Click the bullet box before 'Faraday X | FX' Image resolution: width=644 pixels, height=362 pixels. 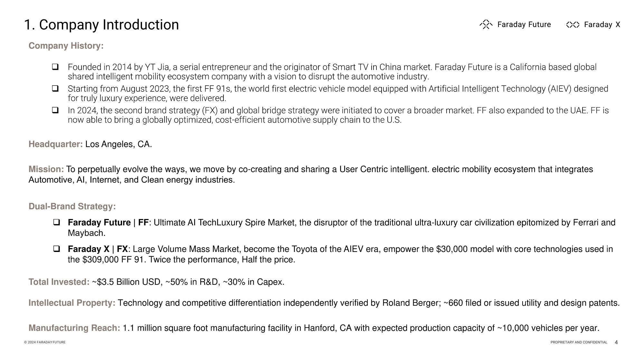[x=57, y=249]
